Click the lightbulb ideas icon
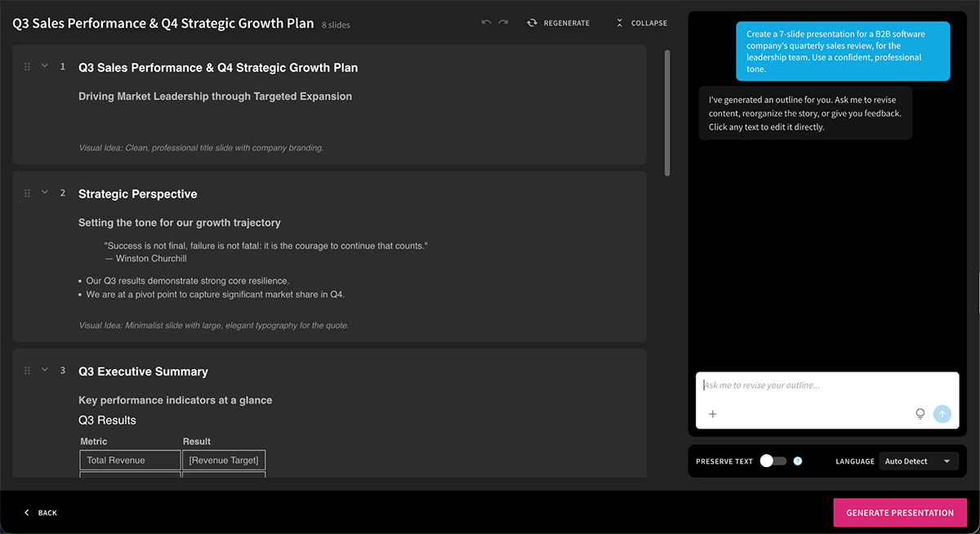The image size is (980, 534). [x=920, y=414]
